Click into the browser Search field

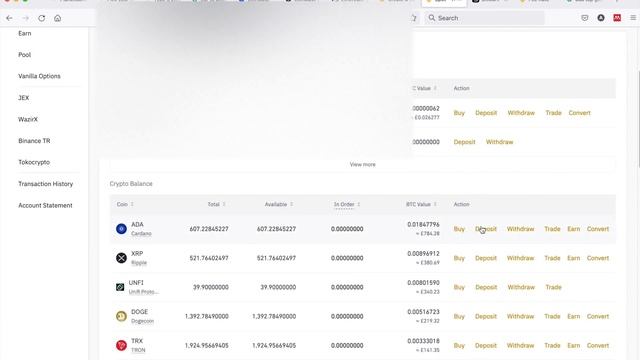pyautogui.click(x=484, y=18)
